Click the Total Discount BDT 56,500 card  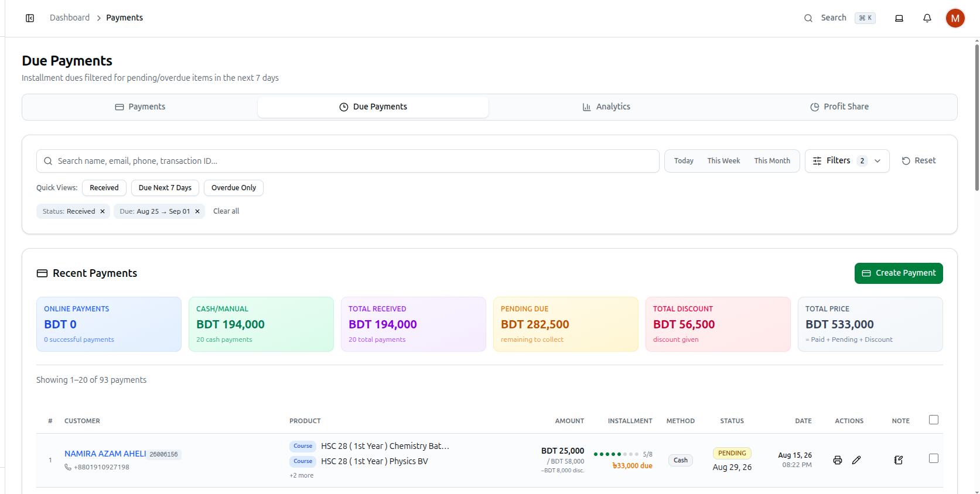click(x=718, y=324)
